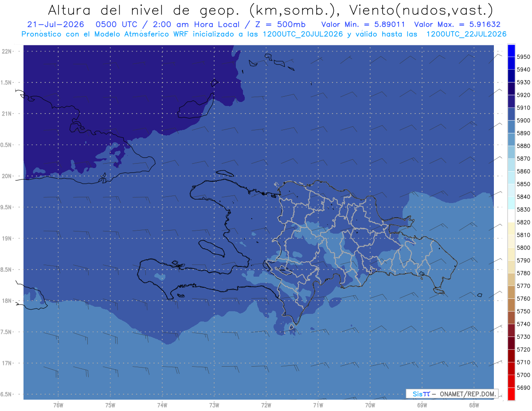Click the '17N' latitude label
Screen dimensions: 532x411
point(7,363)
